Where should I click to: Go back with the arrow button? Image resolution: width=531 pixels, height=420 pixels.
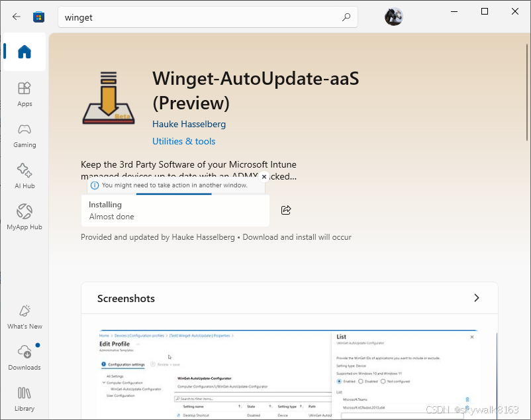(x=17, y=17)
